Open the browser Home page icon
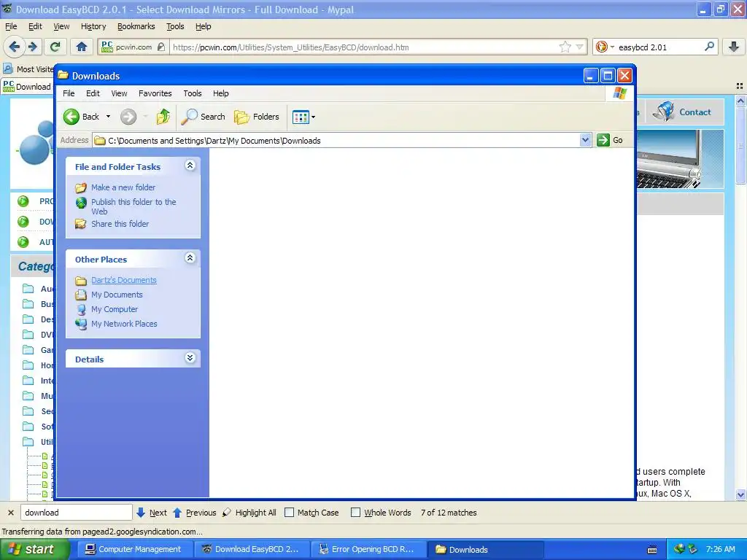Viewport: 747px width, 560px height. [x=82, y=47]
